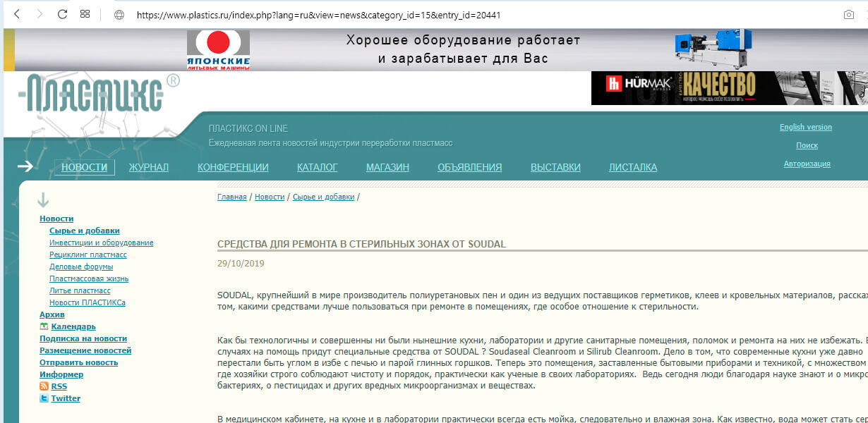Open Пластмассовая жизнь sidebar item

(89, 278)
